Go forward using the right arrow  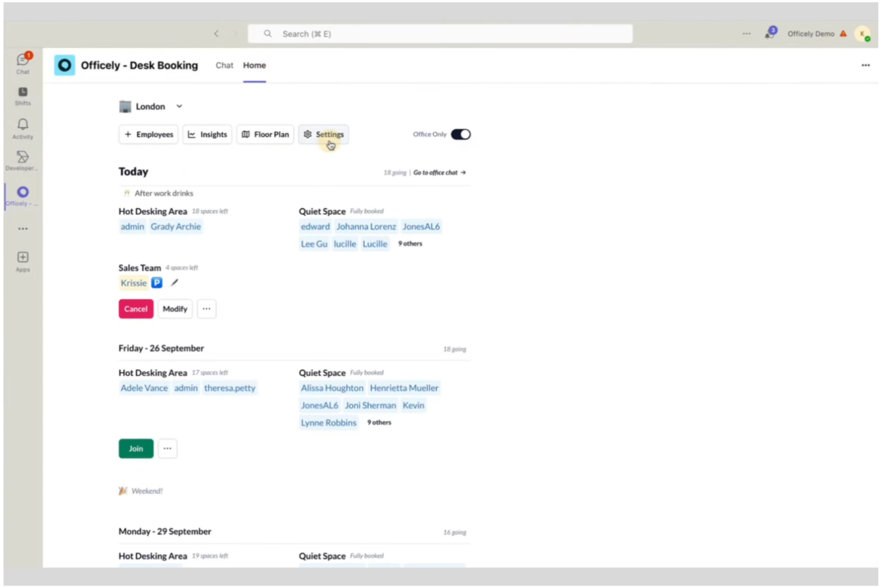point(235,34)
